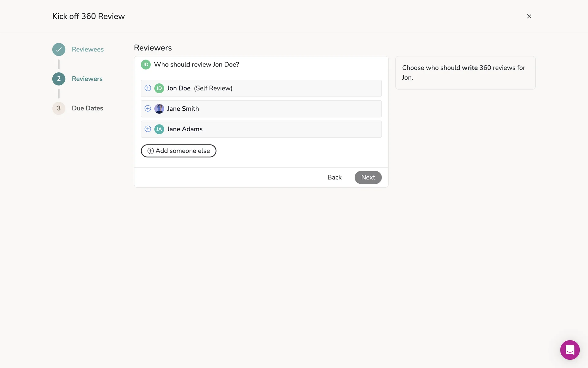Select the Due Dates step label

(87, 108)
